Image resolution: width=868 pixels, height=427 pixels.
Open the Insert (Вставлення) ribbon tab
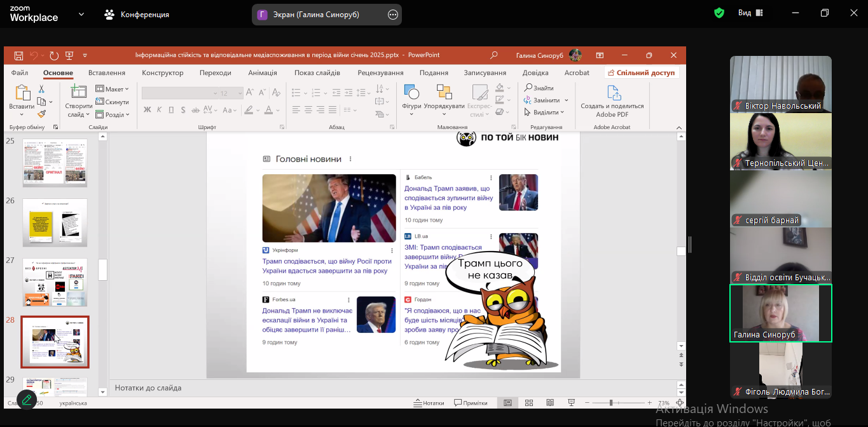click(107, 72)
